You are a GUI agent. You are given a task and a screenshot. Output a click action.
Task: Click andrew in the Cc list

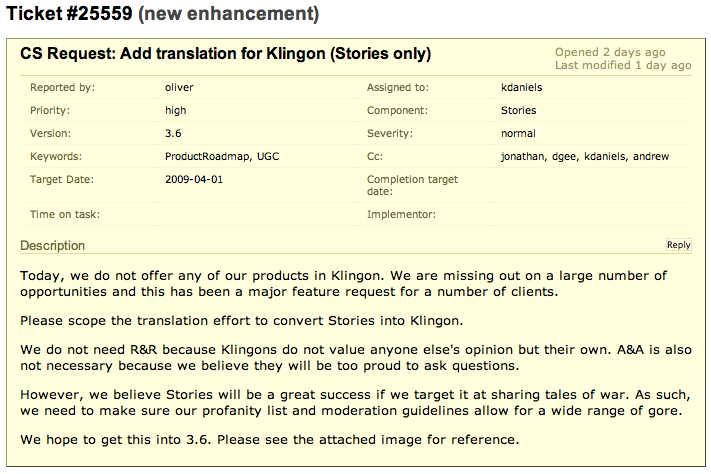click(x=651, y=156)
